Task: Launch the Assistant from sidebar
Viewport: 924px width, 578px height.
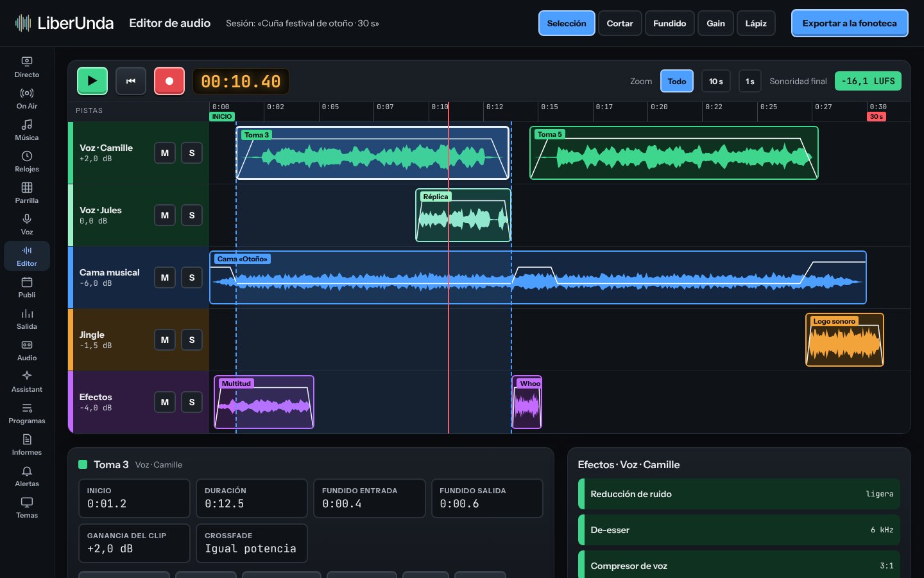Action: (x=27, y=381)
